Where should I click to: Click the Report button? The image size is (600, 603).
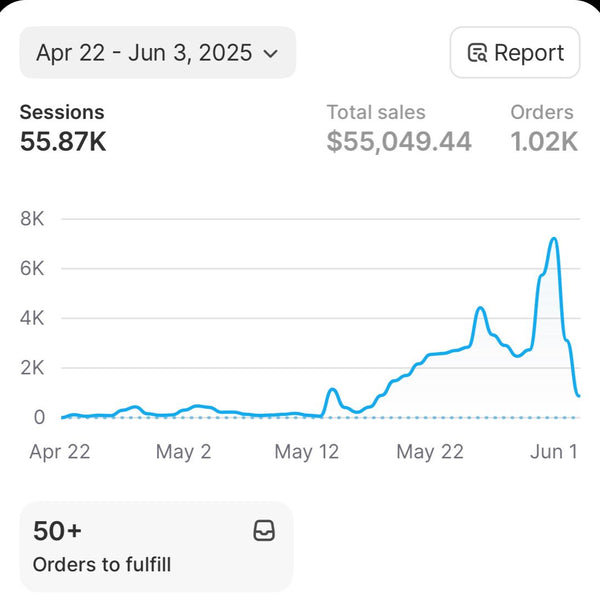tap(515, 53)
